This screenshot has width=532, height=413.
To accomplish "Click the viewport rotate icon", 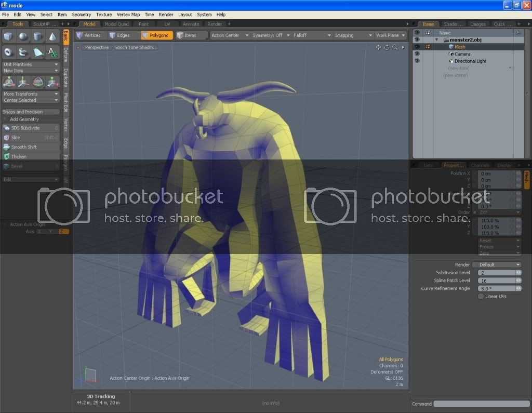I will point(387,47).
